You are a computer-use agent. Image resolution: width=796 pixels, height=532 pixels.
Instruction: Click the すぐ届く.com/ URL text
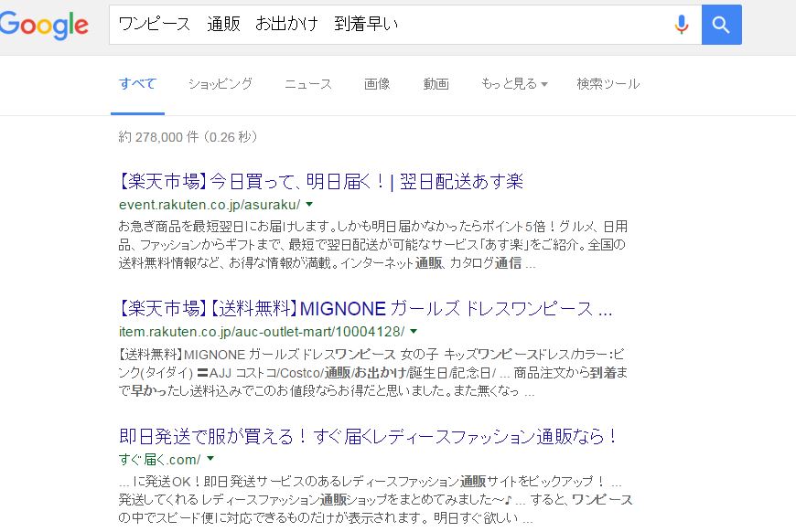[160, 460]
